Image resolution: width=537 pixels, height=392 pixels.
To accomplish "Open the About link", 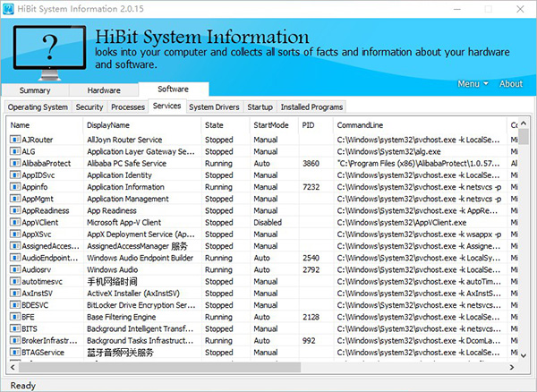I will tap(511, 84).
